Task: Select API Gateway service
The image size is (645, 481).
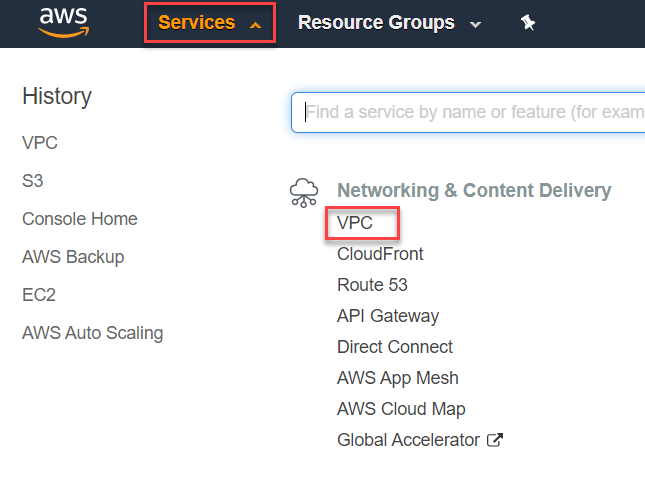Action: click(388, 316)
